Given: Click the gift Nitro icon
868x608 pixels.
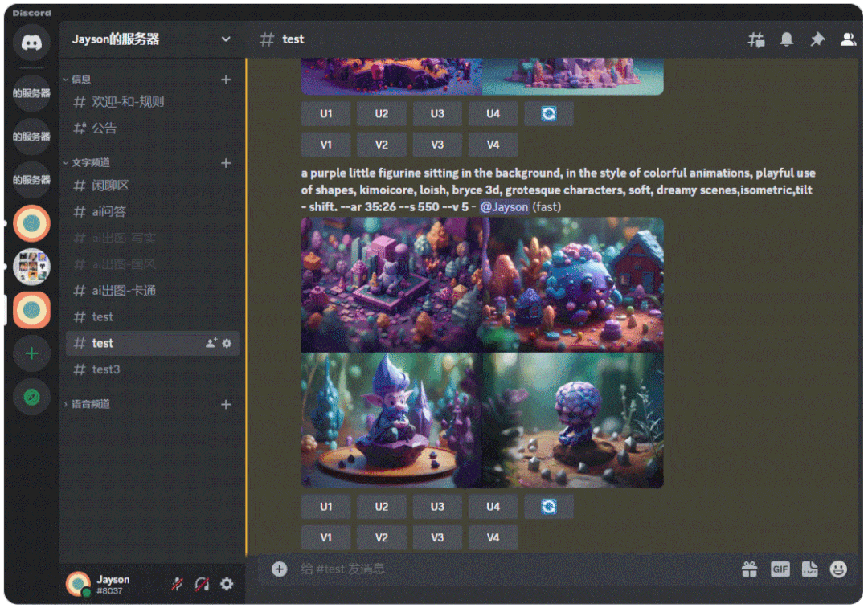Looking at the screenshot, I should pyautogui.click(x=750, y=569).
